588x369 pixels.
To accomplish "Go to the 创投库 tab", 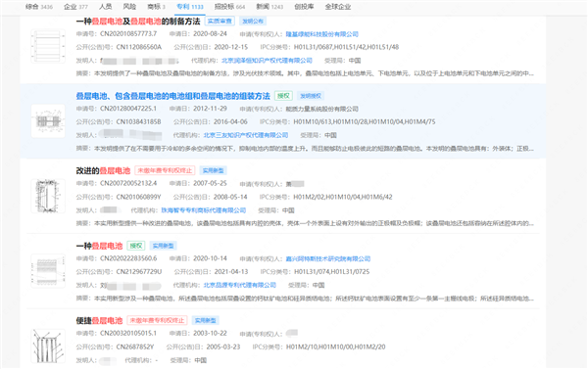I will pyautogui.click(x=304, y=7).
